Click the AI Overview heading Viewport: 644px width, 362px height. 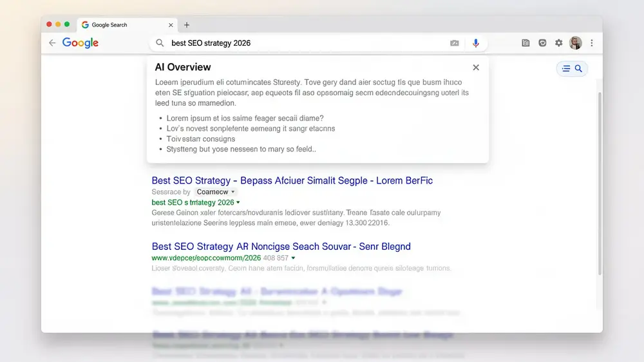point(183,67)
